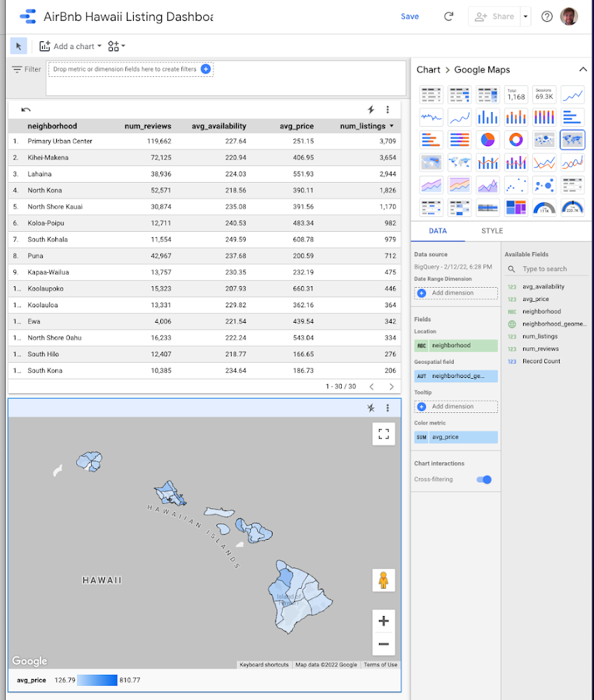Click the selected Filled map chart type
594x700 pixels.
click(572, 140)
